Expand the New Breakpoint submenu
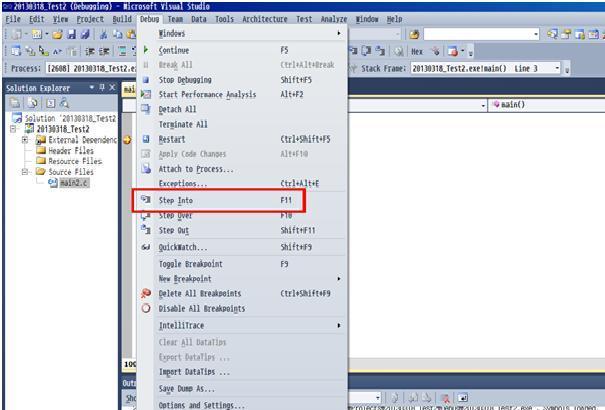This screenshot has width=605, height=410. [243, 279]
